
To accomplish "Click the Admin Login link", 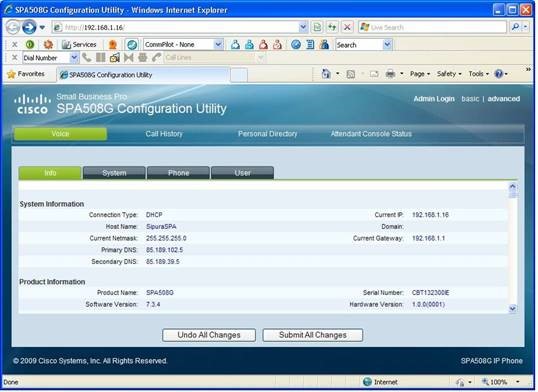I will pyautogui.click(x=434, y=99).
